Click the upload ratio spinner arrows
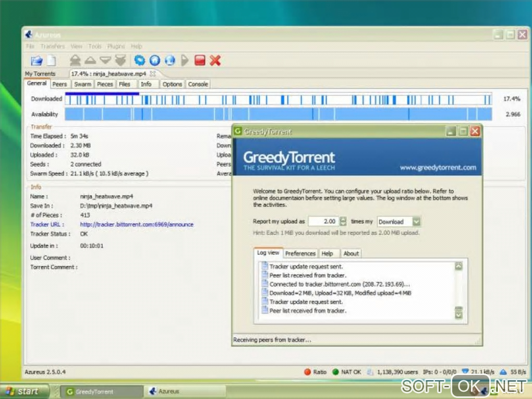Viewport: 532px width, 399px height. 343,221
